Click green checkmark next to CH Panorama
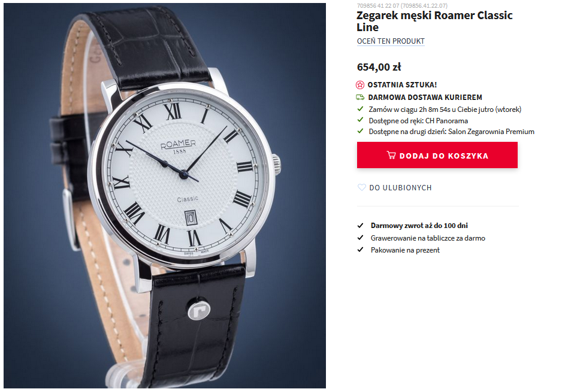Image resolution: width=562 pixels, height=392 pixels. point(360,120)
